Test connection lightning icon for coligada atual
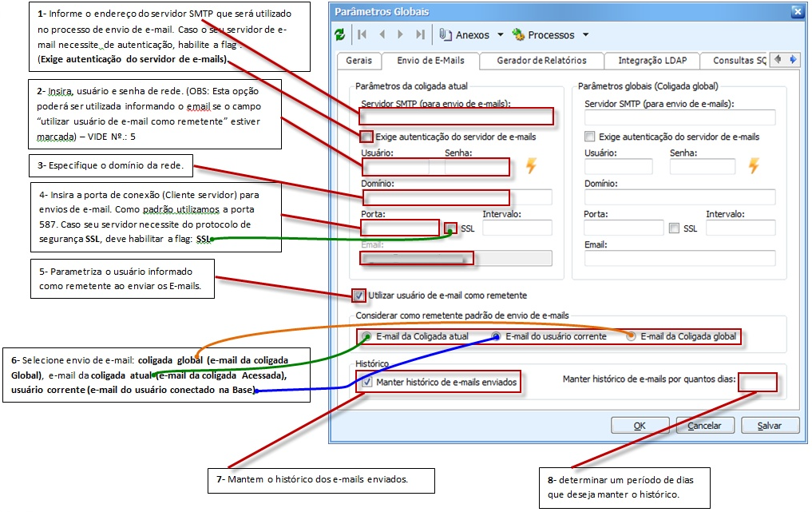This screenshot has height=512, width=812. click(x=531, y=166)
